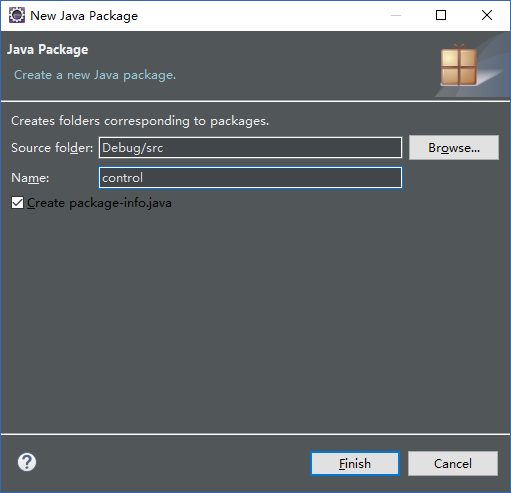Screen dimensions: 511x493
Task: Click the 'Source folder:' label
Action: [52, 148]
